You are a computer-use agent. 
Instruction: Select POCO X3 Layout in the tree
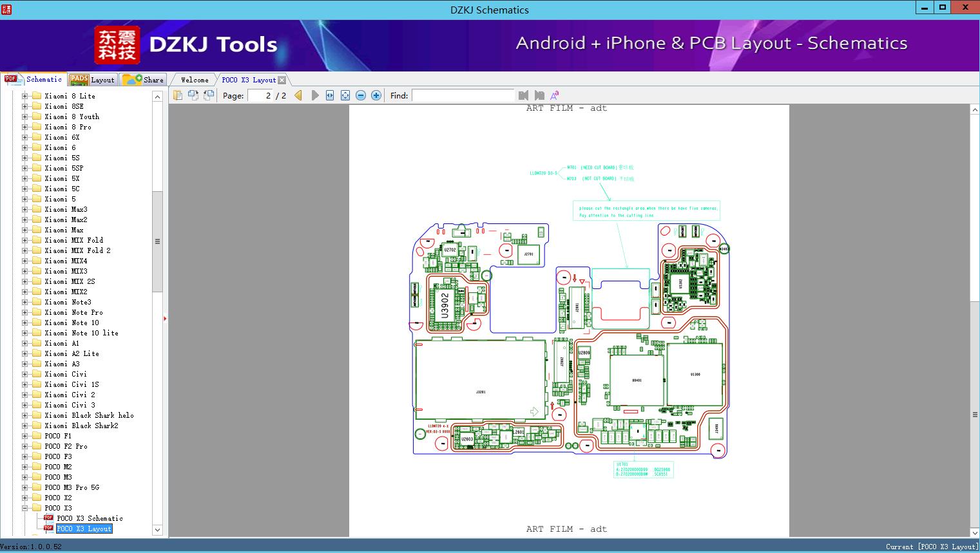pyautogui.click(x=84, y=529)
